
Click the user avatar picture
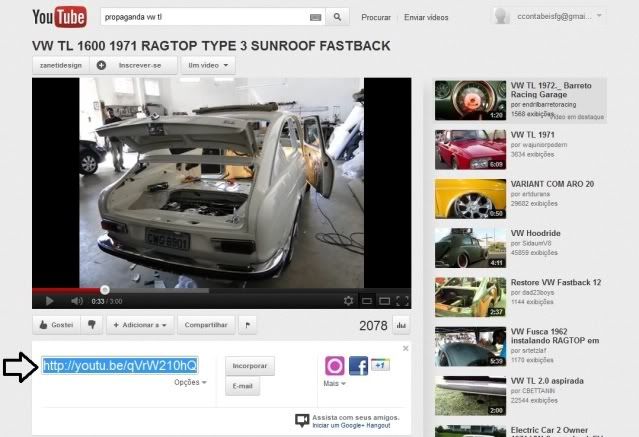coord(501,16)
